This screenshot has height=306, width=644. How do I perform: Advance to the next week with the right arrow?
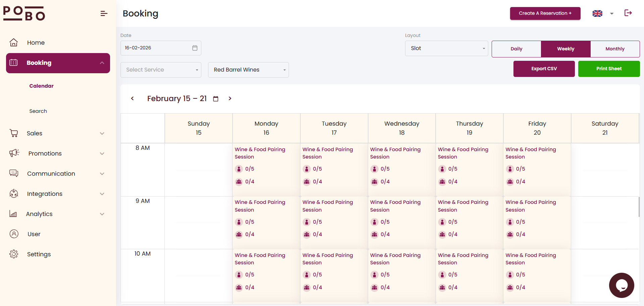pos(230,98)
